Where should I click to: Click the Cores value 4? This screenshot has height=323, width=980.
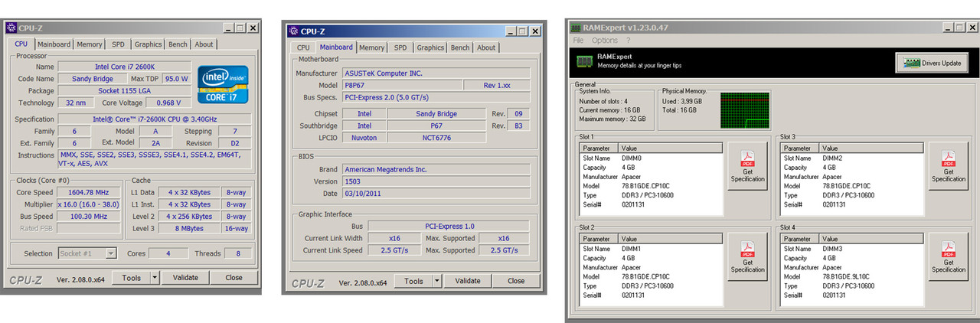pos(169,253)
